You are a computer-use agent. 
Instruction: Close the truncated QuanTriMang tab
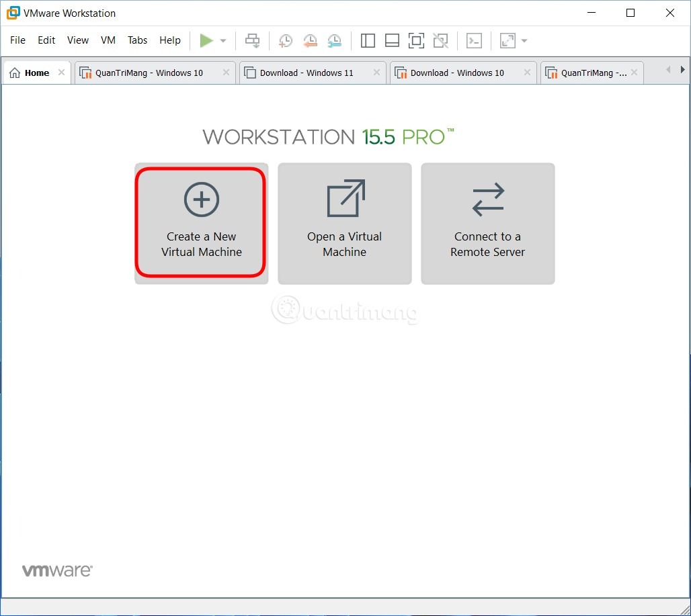coord(634,72)
